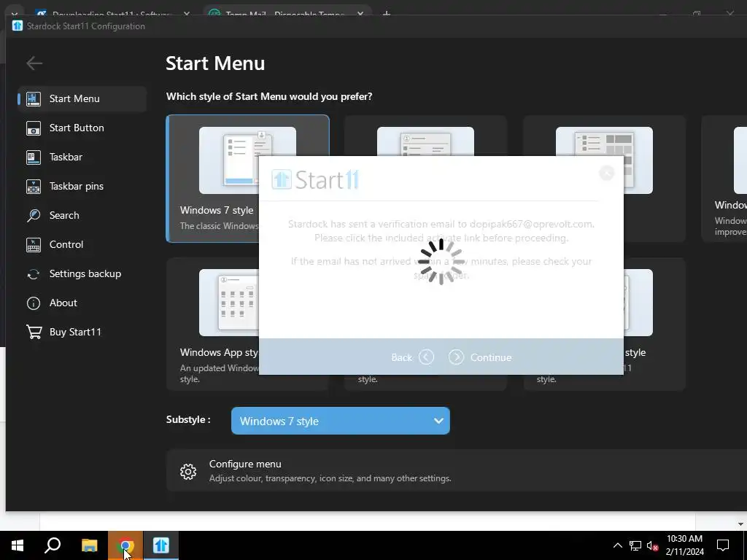This screenshot has height=560, width=747.
Task: Select the third style card in top row
Action: coord(604,179)
